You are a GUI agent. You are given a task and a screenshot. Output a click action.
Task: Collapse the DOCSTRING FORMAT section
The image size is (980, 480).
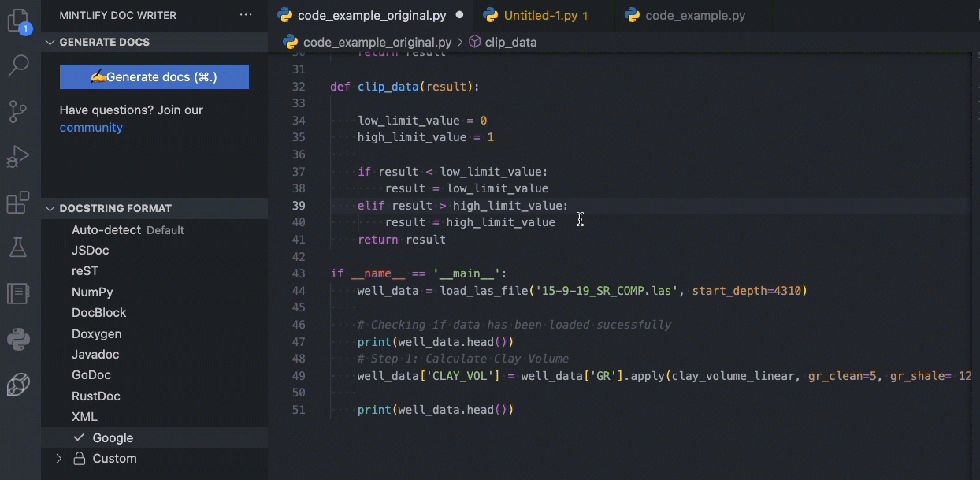[50, 208]
